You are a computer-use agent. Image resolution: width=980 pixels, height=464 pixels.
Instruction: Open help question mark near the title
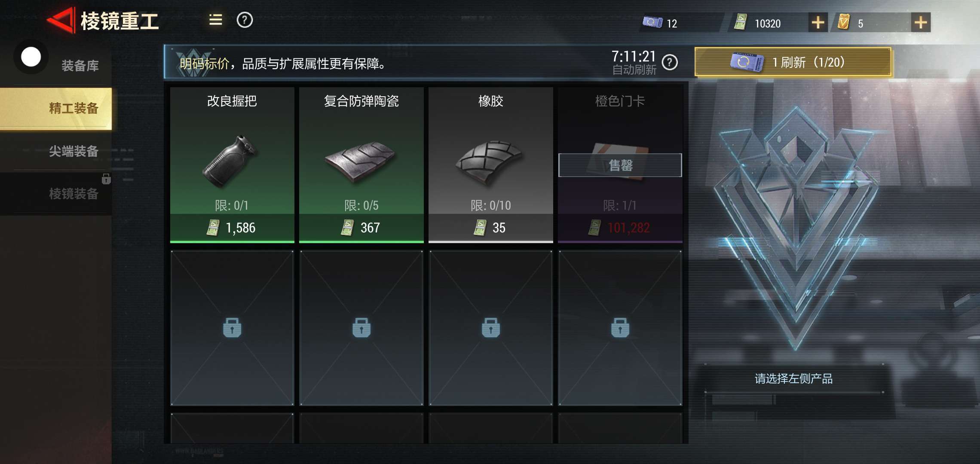tap(245, 20)
